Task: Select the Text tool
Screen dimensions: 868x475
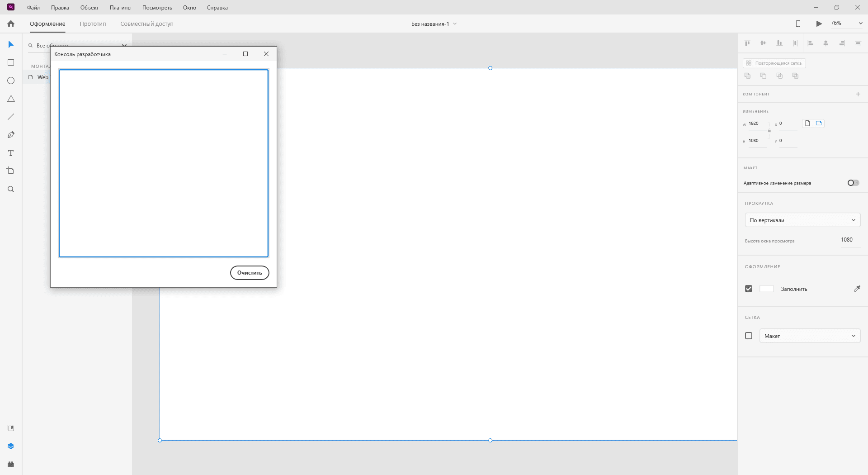Action: [x=11, y=153]
